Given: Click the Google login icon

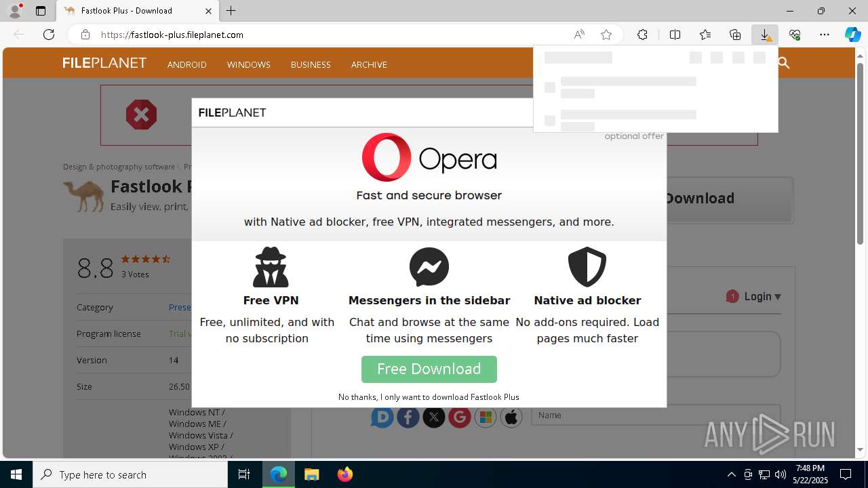Looking at the screenshot, I should click(x=460, y=417).
